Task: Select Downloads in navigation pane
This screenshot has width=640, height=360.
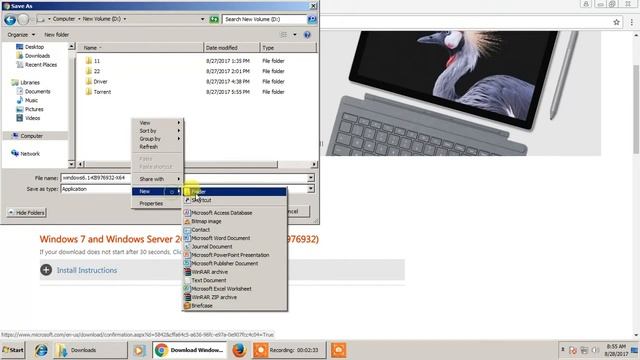Action: click(33, 56)
